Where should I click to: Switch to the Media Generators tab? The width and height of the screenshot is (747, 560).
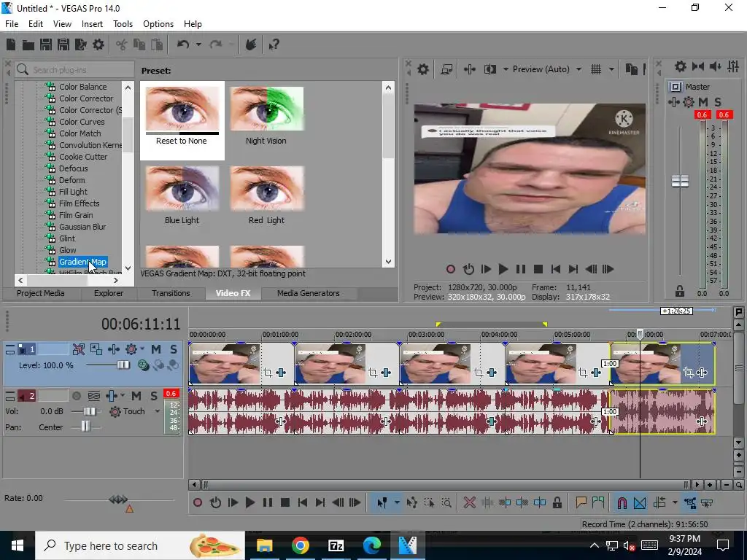pos(309,293)
